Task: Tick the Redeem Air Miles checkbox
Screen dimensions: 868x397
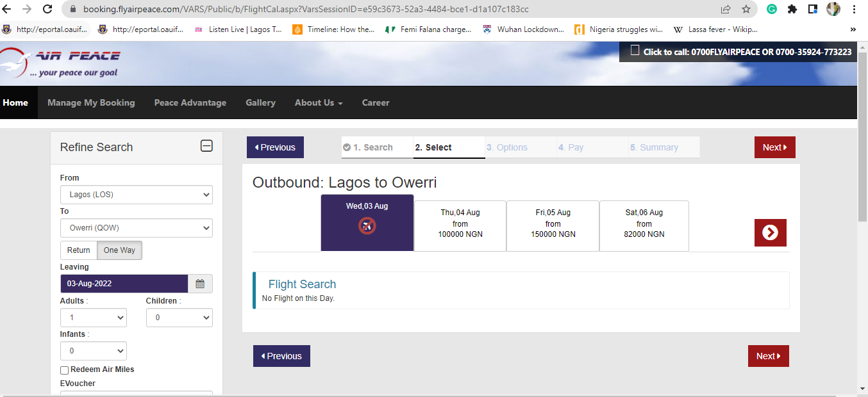Action: tap(64, 370)
